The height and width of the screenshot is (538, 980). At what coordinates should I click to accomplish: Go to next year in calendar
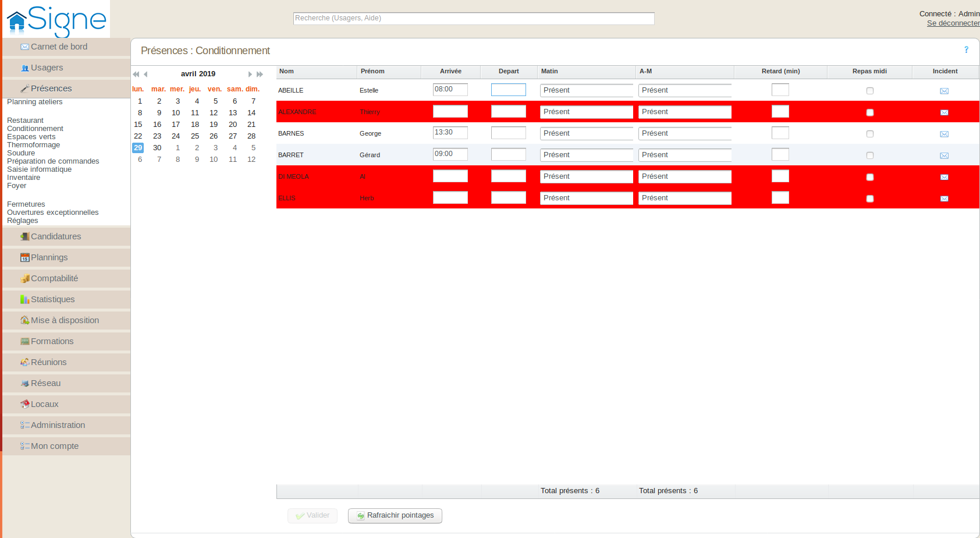tap(260, 75)
